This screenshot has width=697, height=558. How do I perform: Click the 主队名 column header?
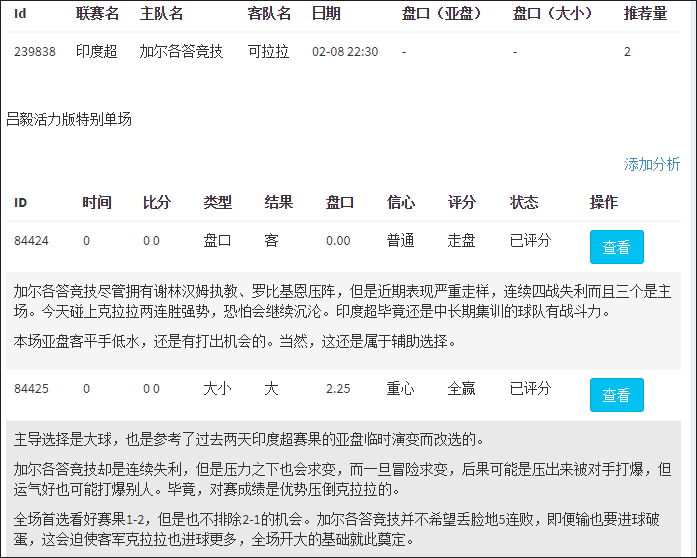tap(161, 13)
